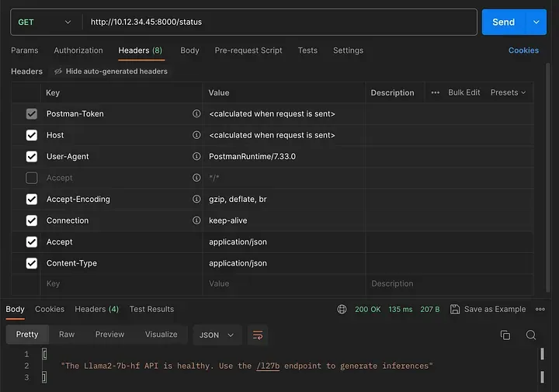
Task: Enable the disabled Accept header checkbox
Action: coord(32,178)
